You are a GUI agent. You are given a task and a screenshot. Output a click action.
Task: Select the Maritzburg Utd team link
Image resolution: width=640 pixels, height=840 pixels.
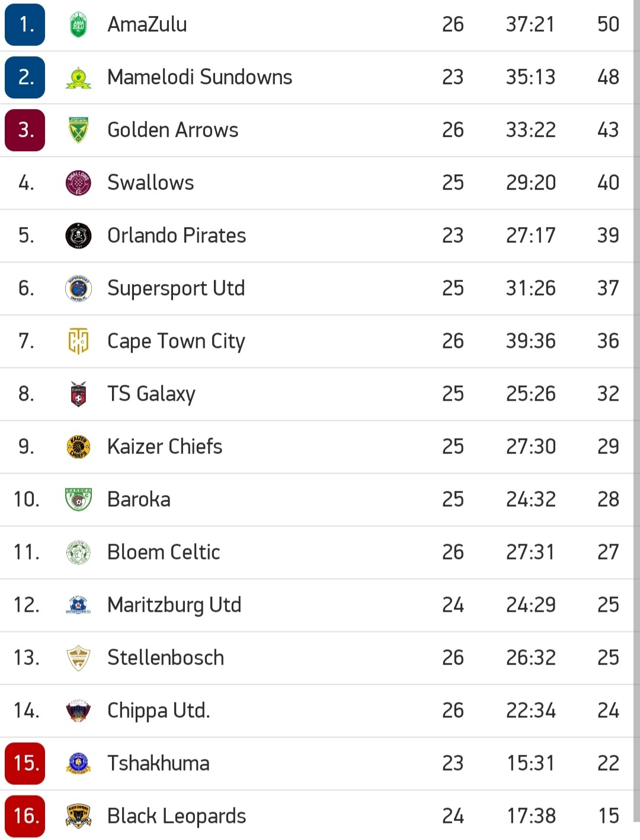(174, 605)
